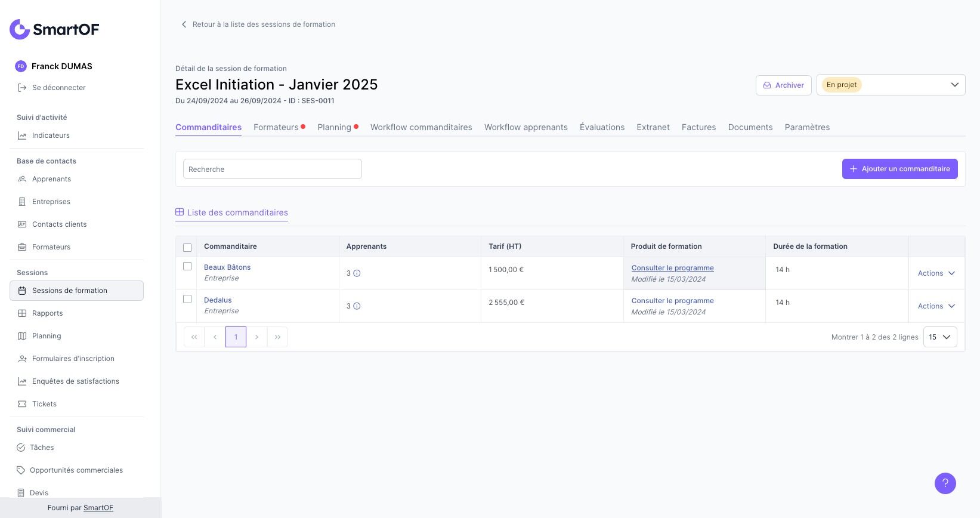Image resolution: width=980 pixels, height=518 pixels.
Task: Switch to the Formateurs tab
Action: [x=276, y=127]
